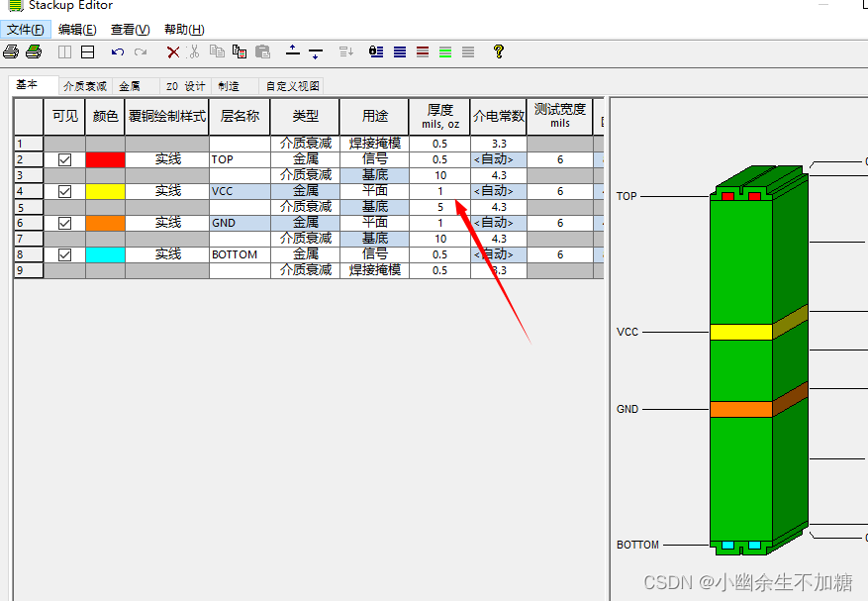Click the clipboard paste icon
This screenshot has width=868, height=601.
pyautogui.click(x=262, y=51)
